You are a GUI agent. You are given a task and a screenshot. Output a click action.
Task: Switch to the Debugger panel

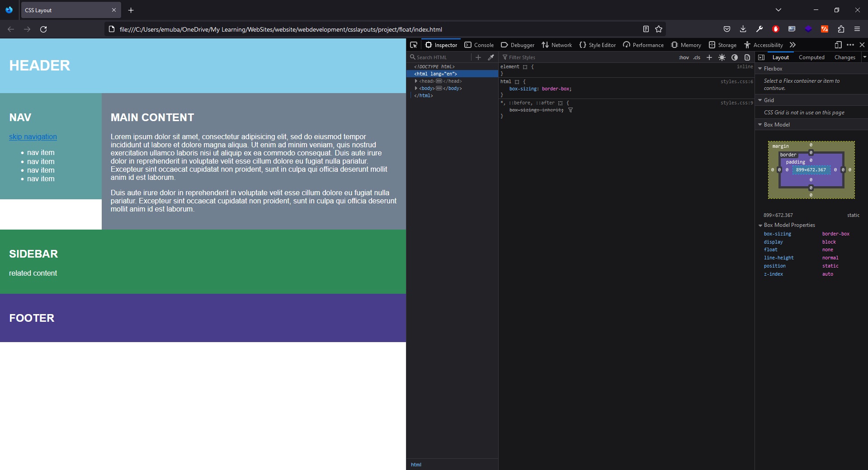[x=518, y=45]
